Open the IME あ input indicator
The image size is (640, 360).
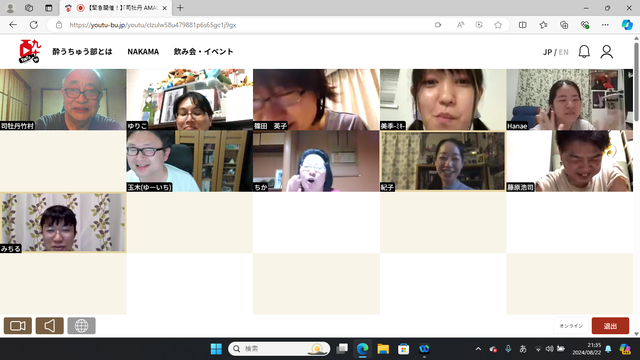click(523, 349)
